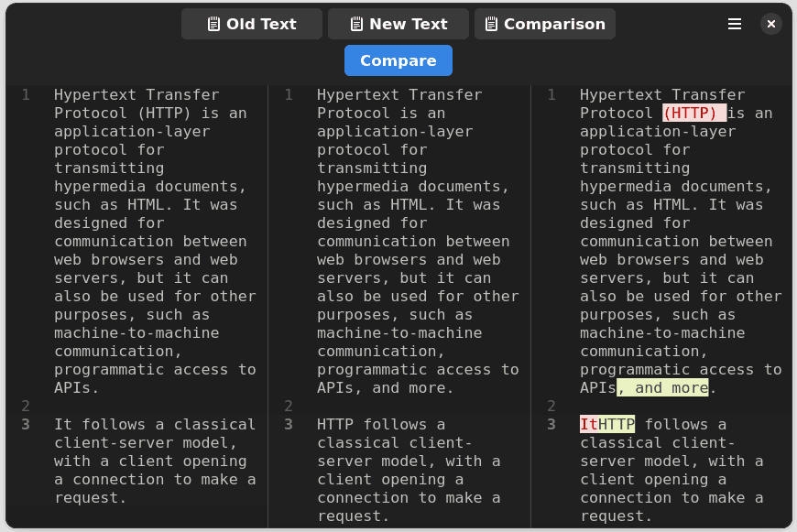This screenshot has height=532, width=797.
Task: Open the hamburger menu
Action: [735, 24]
